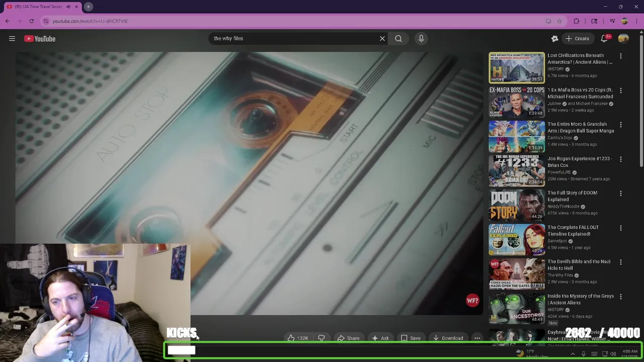Open the taskbar weather widget 17°F
644x362 pixels.
[531, 353]
